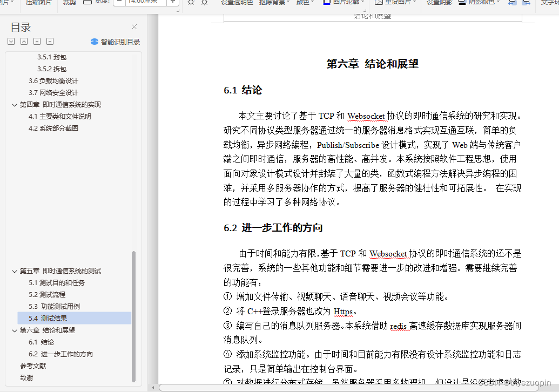Click the first underlined word Websocket in section 6.1
Viewport: 559px width, 392px height.
pos(366,116)
